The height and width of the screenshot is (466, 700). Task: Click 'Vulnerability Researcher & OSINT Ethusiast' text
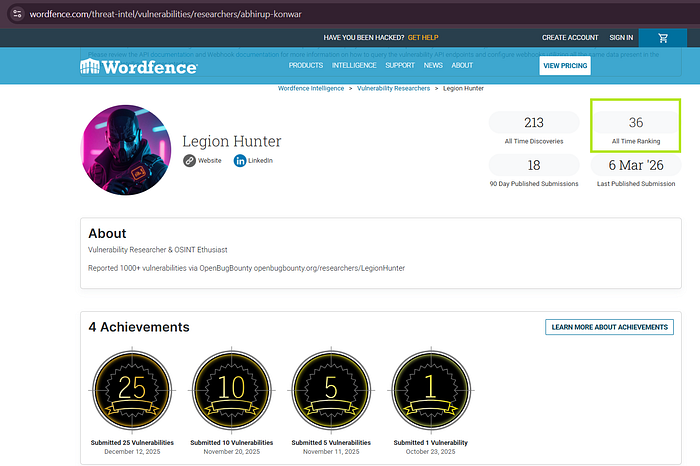[158, 250]
